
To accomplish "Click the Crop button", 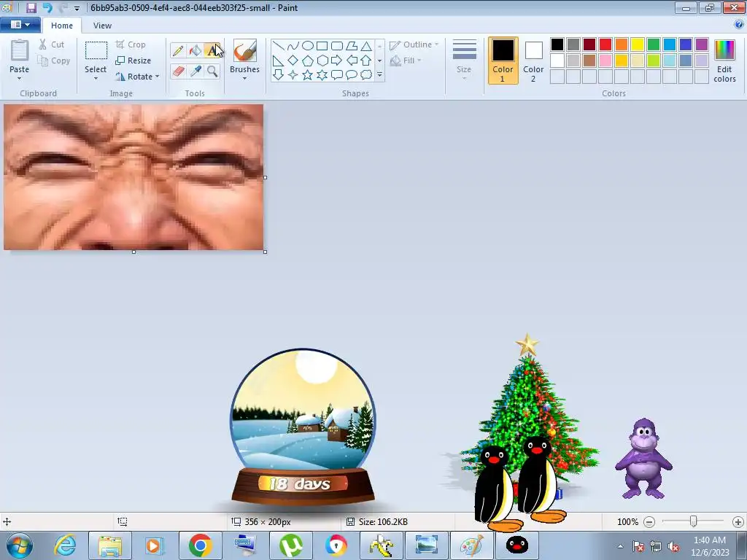I will [x=131, y=44].
